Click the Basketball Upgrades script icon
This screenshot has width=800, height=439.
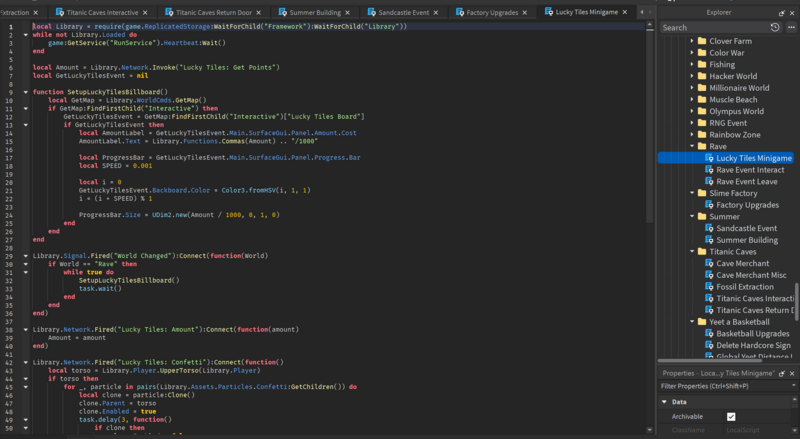708,333
